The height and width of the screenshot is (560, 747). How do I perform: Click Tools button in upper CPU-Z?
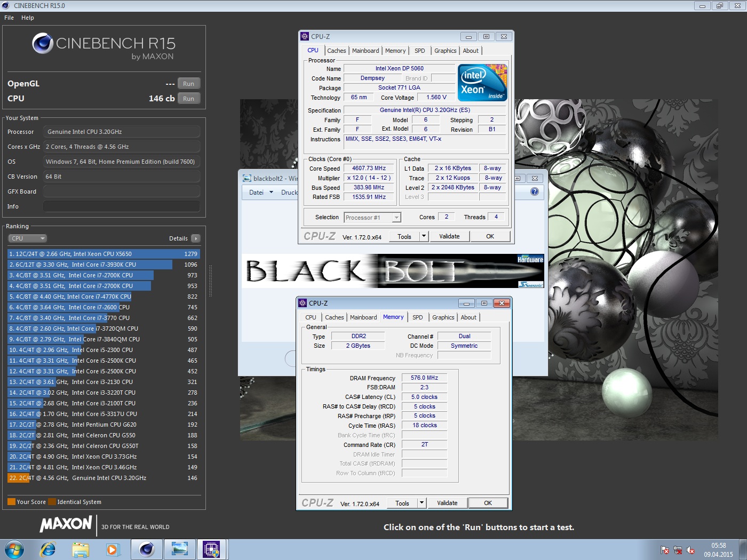click(404, 236)
